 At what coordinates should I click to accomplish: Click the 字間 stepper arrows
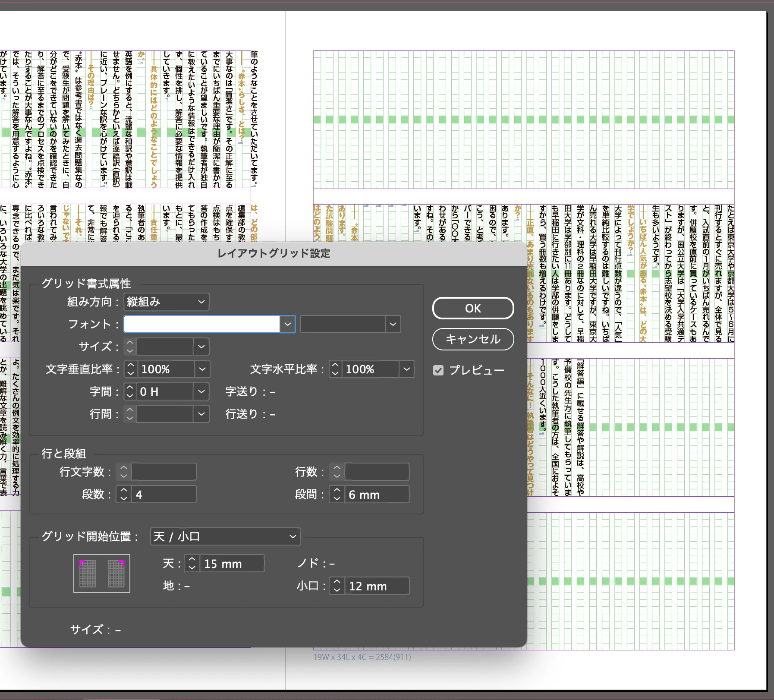[x=130, y=391]
